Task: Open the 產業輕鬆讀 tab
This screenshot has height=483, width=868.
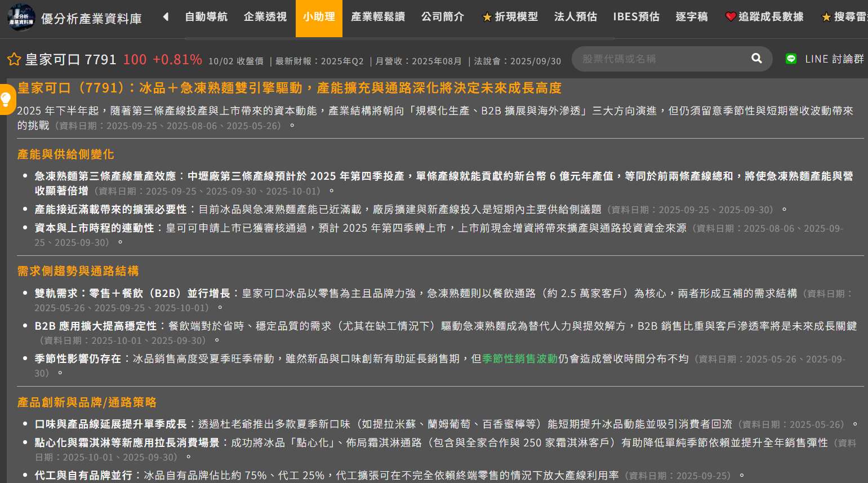Action: 378,17
